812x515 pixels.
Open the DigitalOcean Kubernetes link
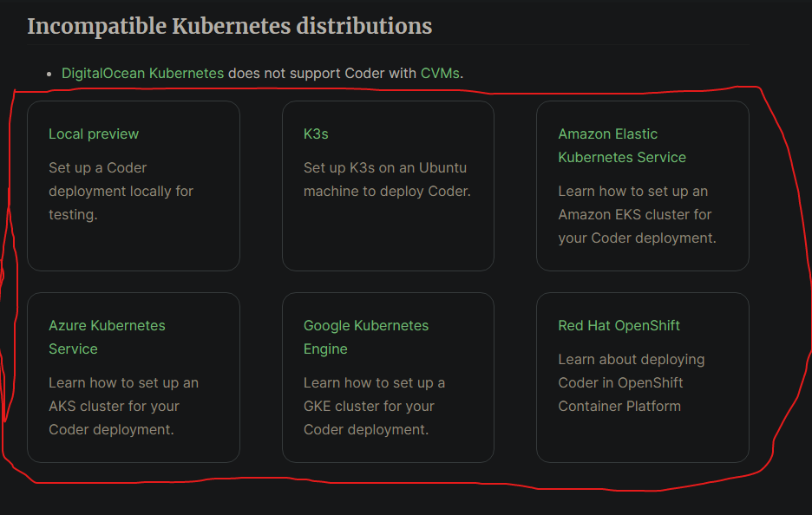[142, 73]
